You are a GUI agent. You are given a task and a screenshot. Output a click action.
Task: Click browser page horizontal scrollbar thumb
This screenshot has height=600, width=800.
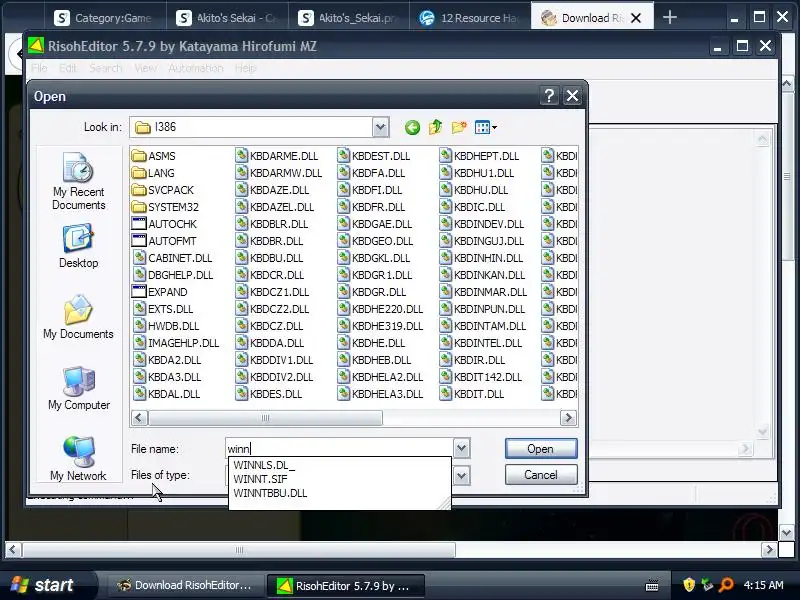(x=239, y=550)
